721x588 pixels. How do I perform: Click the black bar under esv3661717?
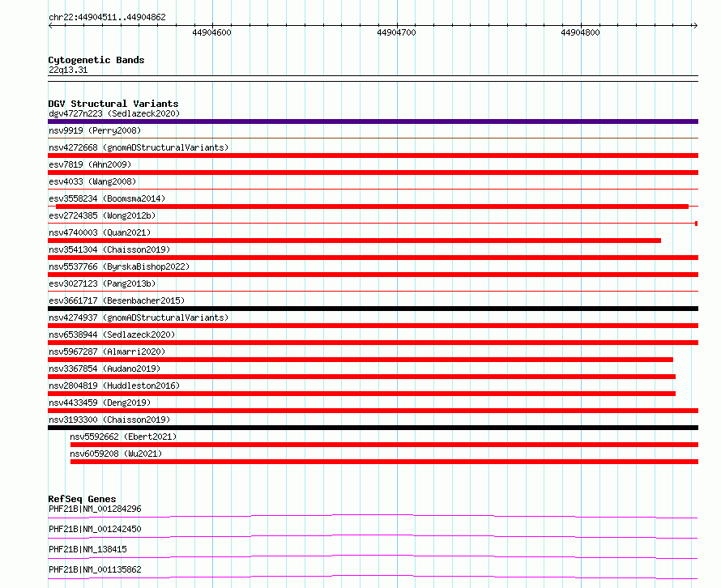click(373, 309)
